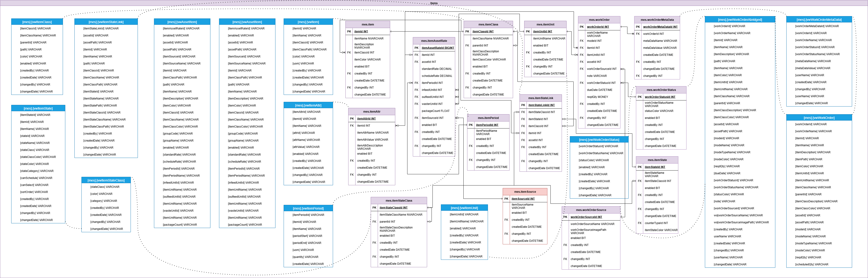The height and width of the screenshot is (278, 868).
Task: Select the mes.workOrder table header
Action: (599, 20)
